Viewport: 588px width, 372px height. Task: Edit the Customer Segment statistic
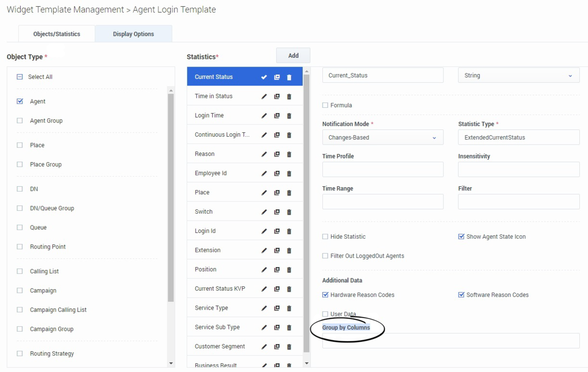point(264,347)
